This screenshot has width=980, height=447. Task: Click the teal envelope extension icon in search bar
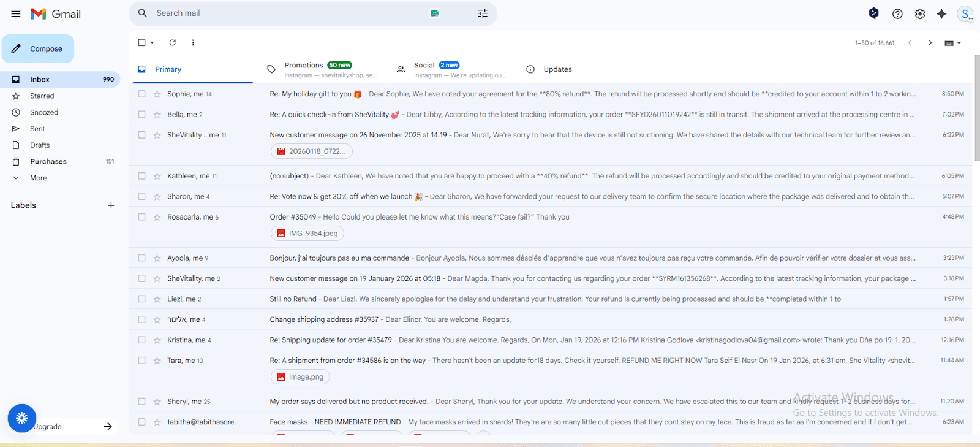click(x=435, y=13)
